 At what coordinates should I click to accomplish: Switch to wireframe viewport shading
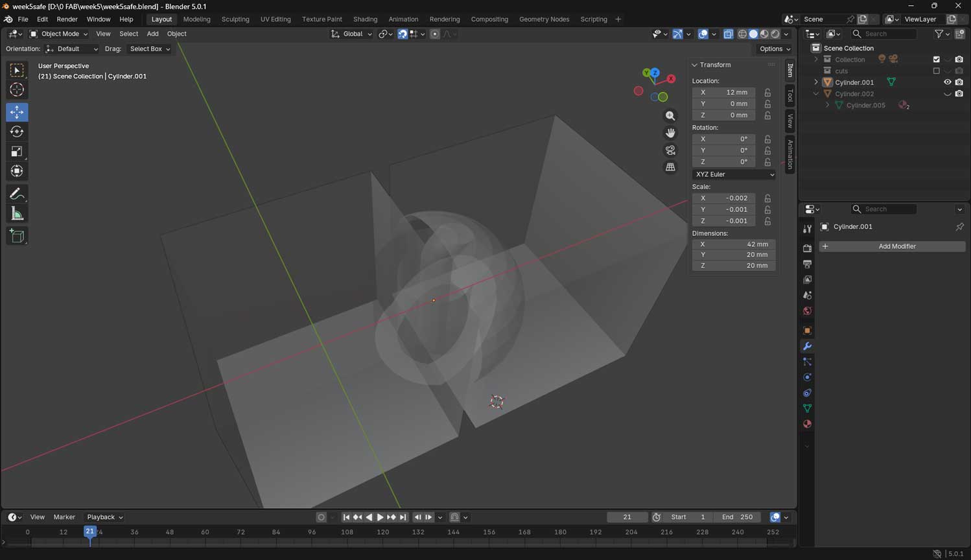click(x=742, y=34)
